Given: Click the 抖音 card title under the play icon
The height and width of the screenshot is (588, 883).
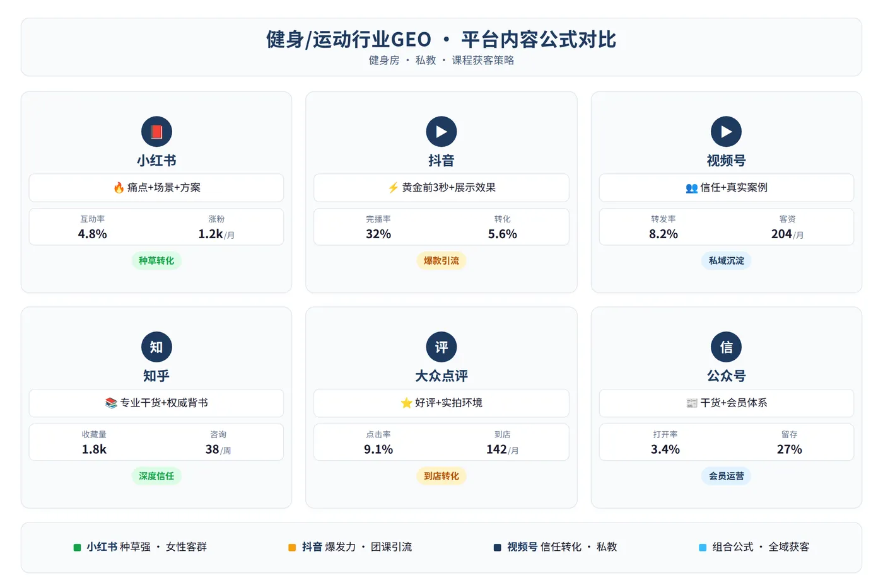Looking at the screenshot, I should (441, 161).
